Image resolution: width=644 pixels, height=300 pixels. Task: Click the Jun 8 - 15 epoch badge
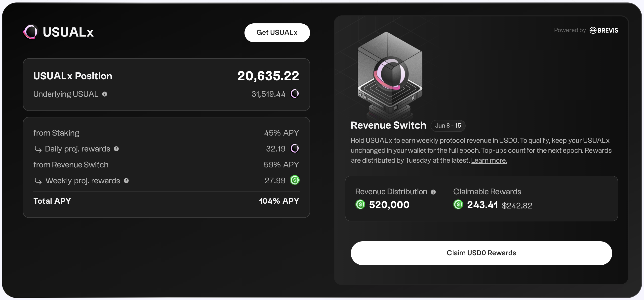[x=448, y=126]
